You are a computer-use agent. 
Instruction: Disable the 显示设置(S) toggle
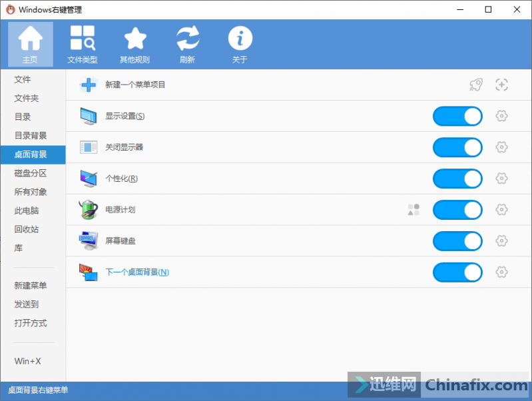point(457,116)
